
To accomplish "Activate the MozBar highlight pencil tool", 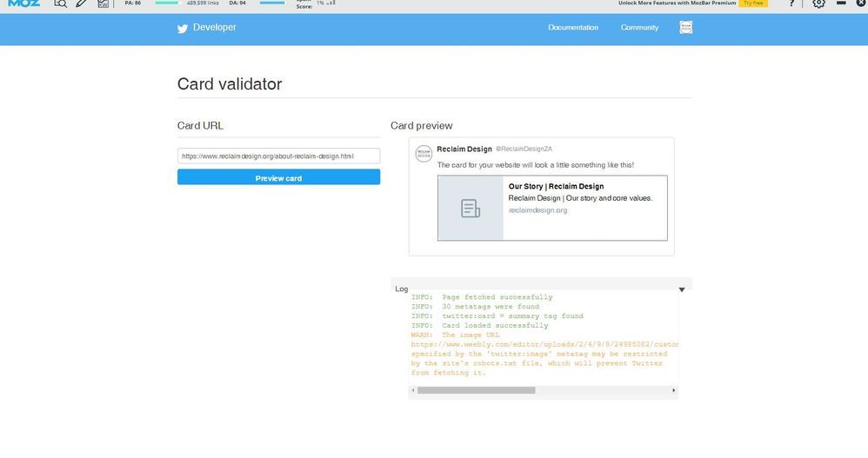I will [81, 3].
